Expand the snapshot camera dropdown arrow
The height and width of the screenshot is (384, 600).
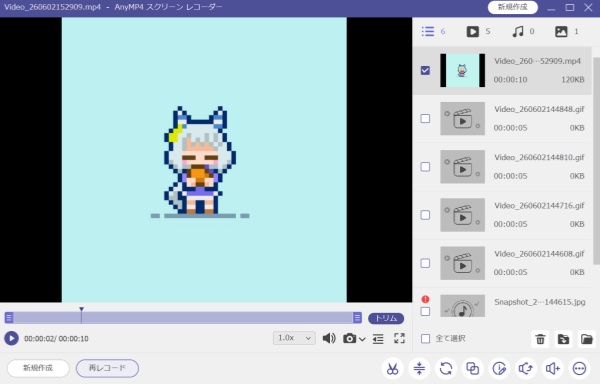(x=362, y=339)
